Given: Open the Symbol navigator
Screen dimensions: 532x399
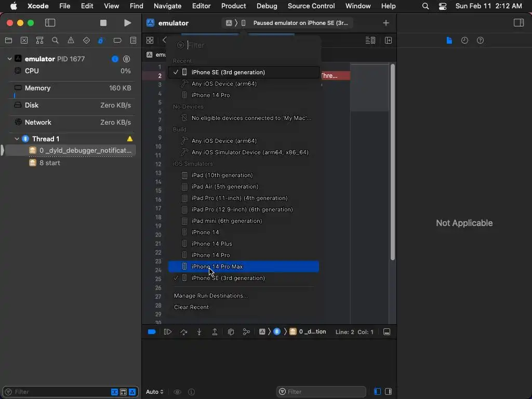Looking at the screenshot, I should coord(39,41).
